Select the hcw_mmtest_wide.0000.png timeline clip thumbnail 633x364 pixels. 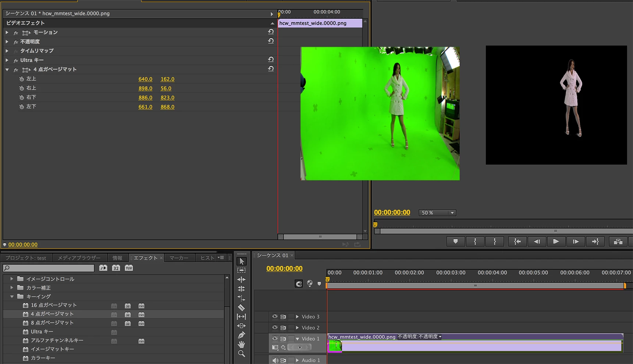coord(335,346)
